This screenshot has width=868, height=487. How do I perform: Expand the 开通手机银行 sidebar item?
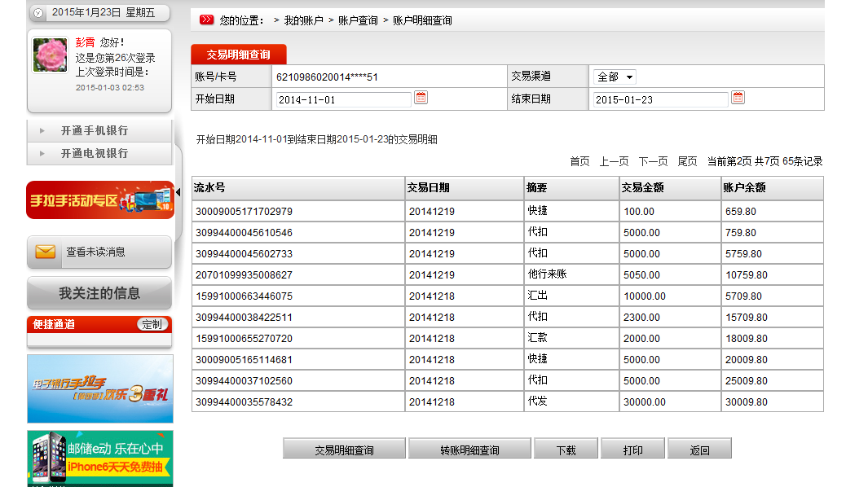(x=94, y=130)
